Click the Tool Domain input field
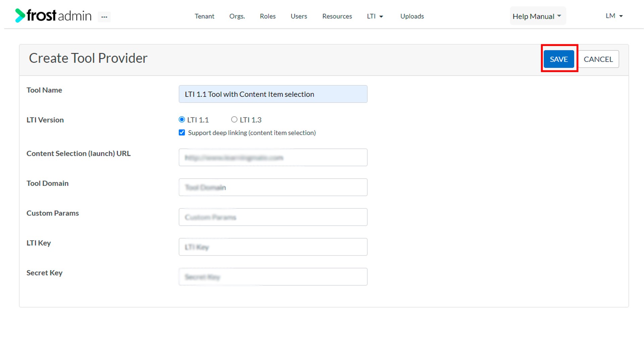 [x=273, y=187]
